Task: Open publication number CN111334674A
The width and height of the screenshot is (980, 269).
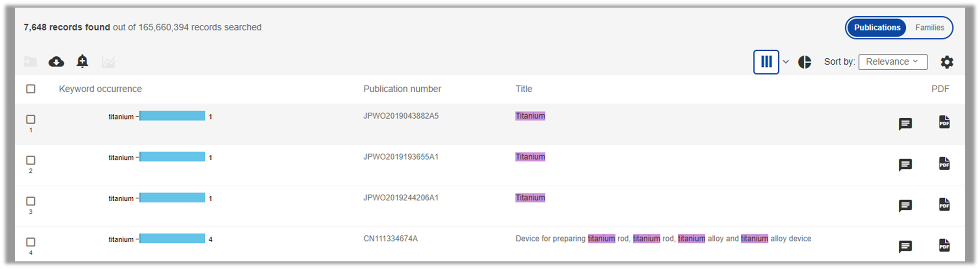Action: coord(390,239)
